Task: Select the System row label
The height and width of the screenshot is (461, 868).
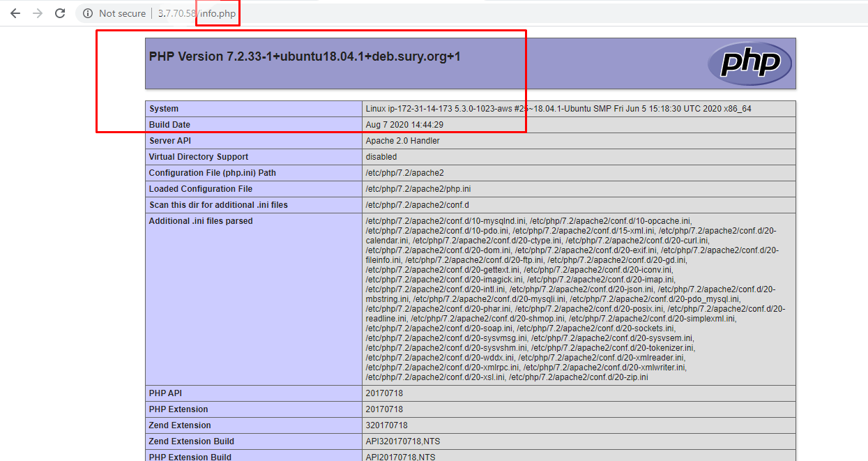Action: [x=164, y=109]
